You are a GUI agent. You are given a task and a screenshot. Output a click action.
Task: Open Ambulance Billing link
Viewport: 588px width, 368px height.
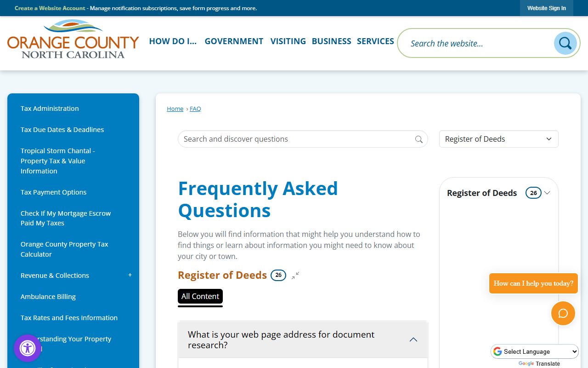coord(48,297)
